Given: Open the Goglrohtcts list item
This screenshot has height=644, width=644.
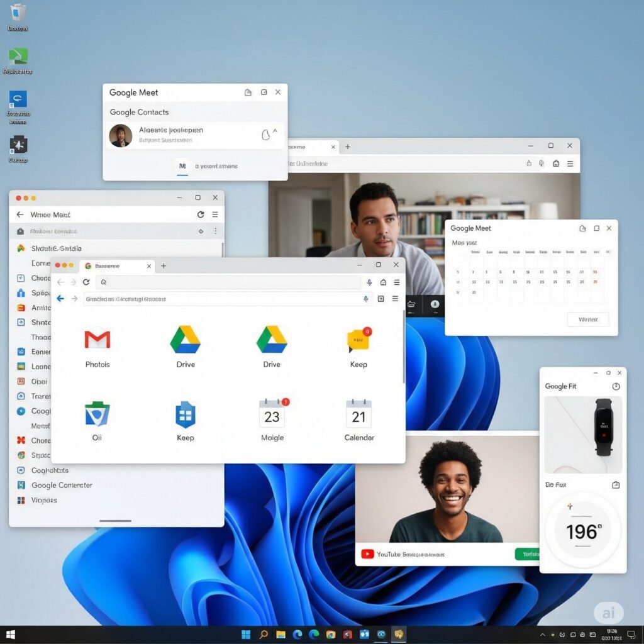Looking at the screenshot, I should click(x=50, y=470).
